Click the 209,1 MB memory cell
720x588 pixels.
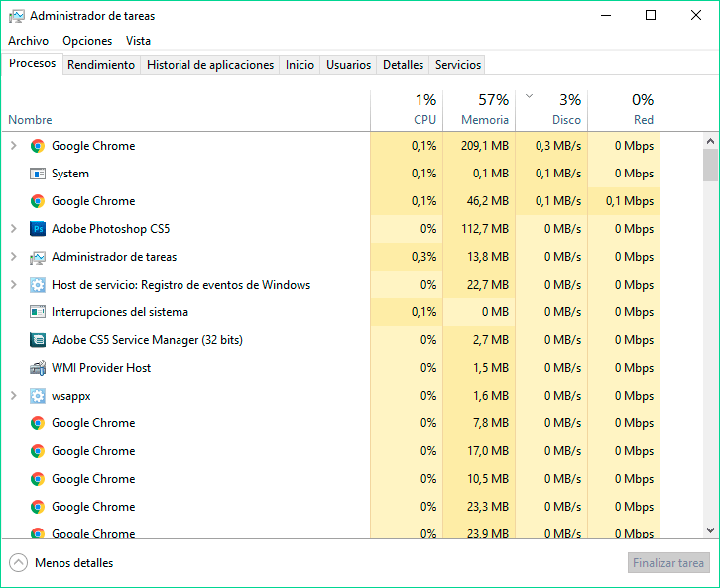(479, 146)
